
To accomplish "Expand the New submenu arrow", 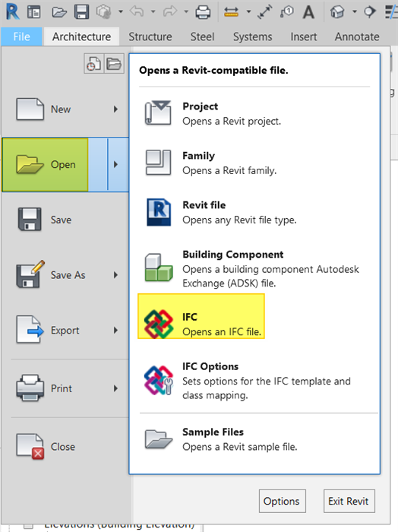I will click(115, 109).
